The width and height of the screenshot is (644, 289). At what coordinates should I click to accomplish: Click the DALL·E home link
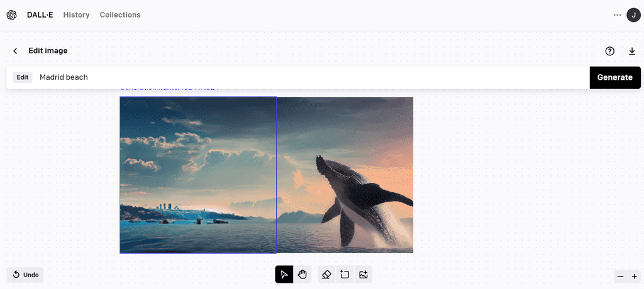pos(40,15)
